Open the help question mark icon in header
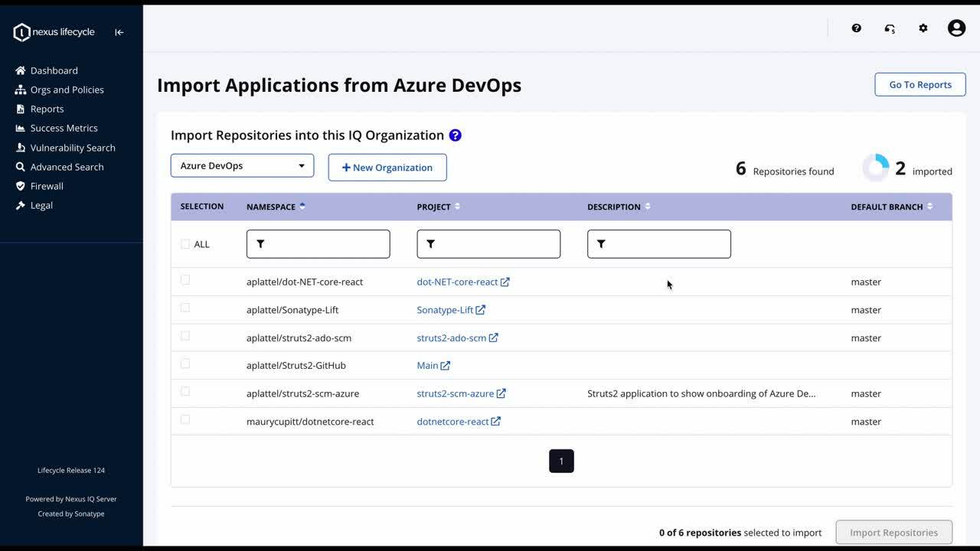The width and height of the screenshot is (980, 551). coord(856,28)
